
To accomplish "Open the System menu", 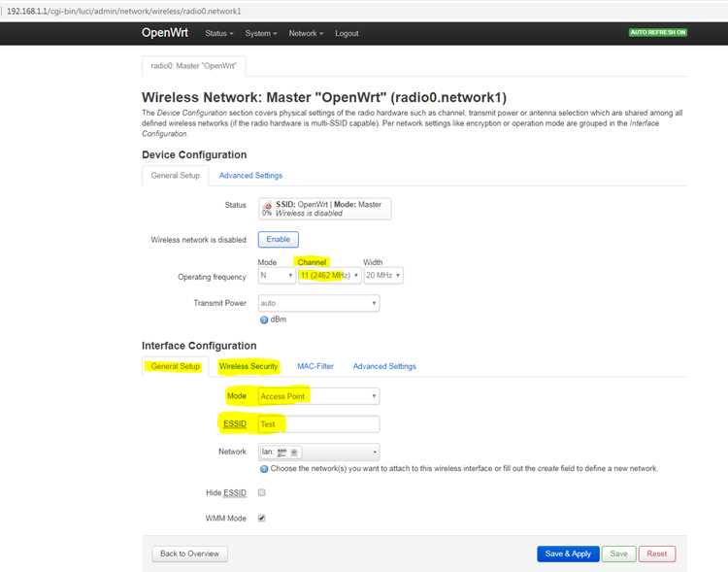I will coord(261,33).
